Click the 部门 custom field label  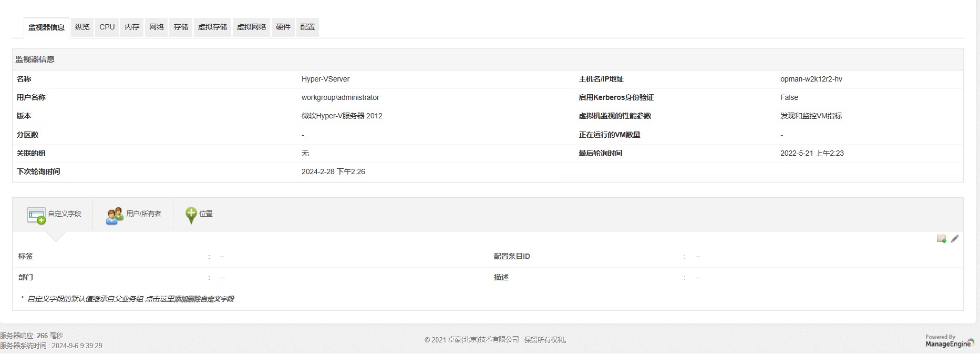tap(25, 277)
